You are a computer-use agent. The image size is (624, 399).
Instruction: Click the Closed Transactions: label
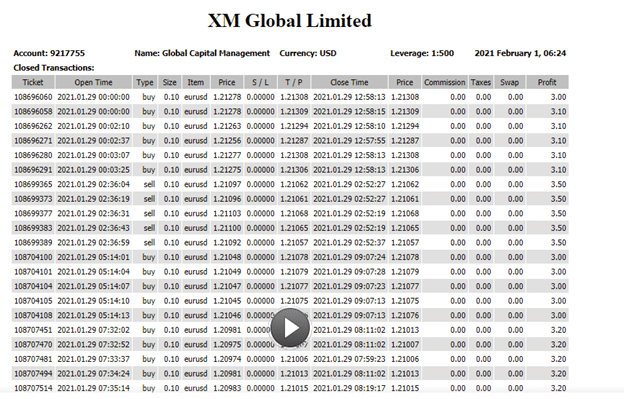54,68
